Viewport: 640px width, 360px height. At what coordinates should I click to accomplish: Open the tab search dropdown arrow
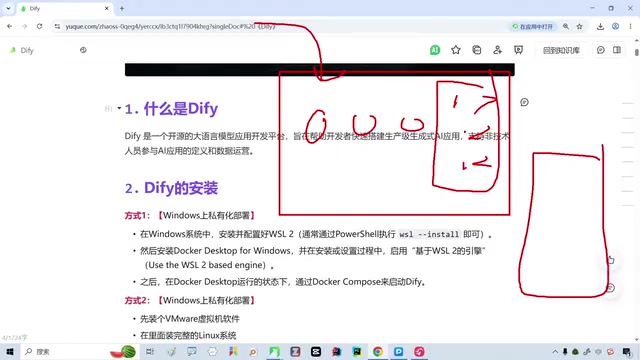[x=8, y=8]
